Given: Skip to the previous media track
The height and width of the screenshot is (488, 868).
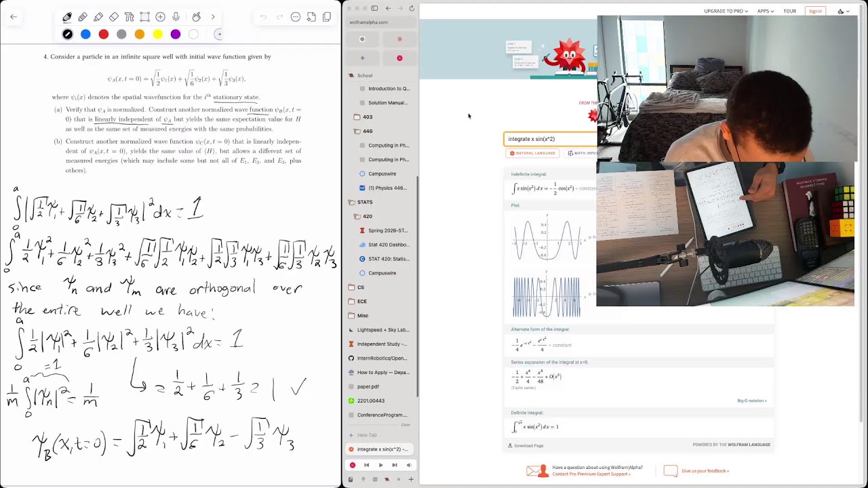Looking at the screenshot, I should tap(366, 465).
